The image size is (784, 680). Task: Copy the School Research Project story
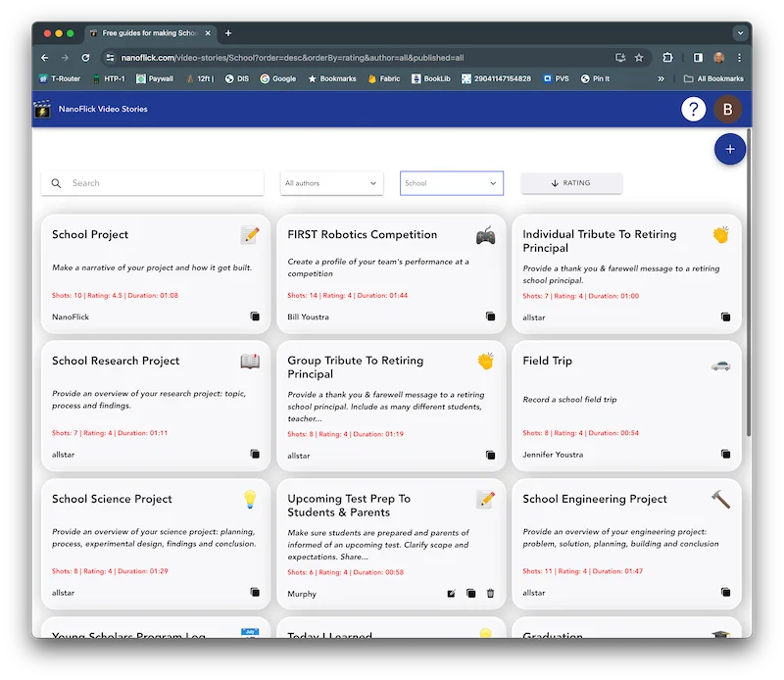255,454
